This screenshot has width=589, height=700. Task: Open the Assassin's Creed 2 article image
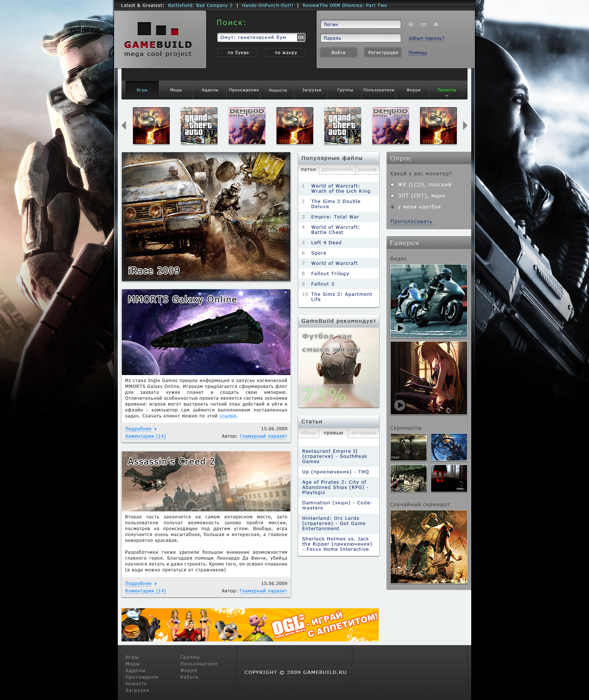pos(206,482)
